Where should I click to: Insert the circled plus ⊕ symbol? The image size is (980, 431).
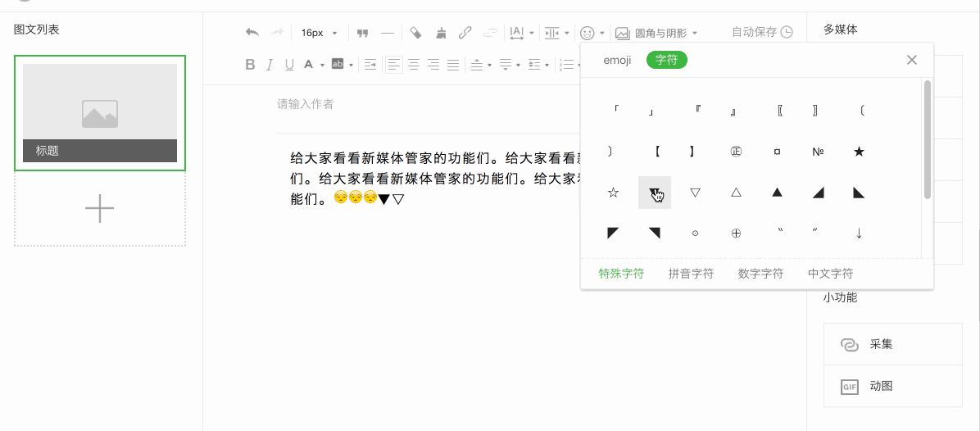point(737,233)
